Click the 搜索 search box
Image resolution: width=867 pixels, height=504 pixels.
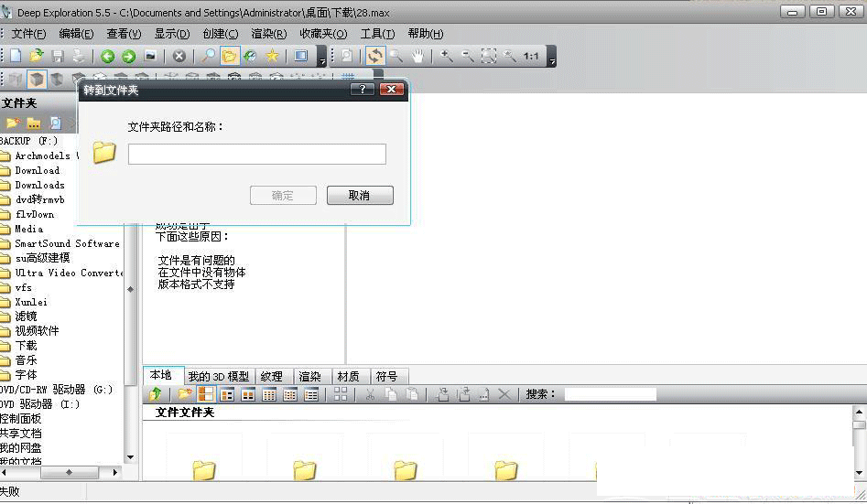(x=611, y=394)
